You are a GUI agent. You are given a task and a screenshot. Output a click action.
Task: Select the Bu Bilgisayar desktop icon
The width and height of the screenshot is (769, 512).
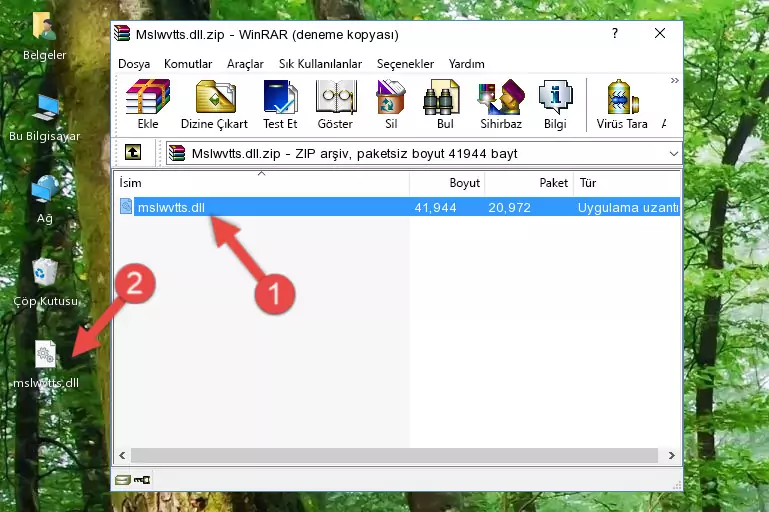[x=44, y=118]
